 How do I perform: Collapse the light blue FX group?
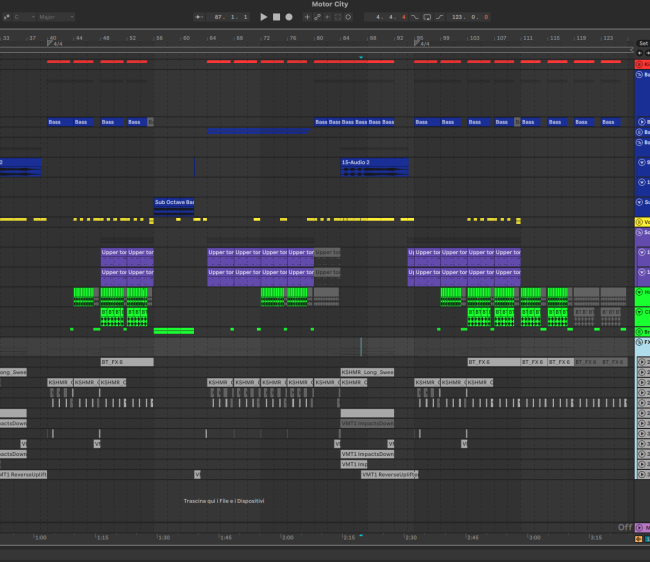pyautogui.click(x=640, y=342)
